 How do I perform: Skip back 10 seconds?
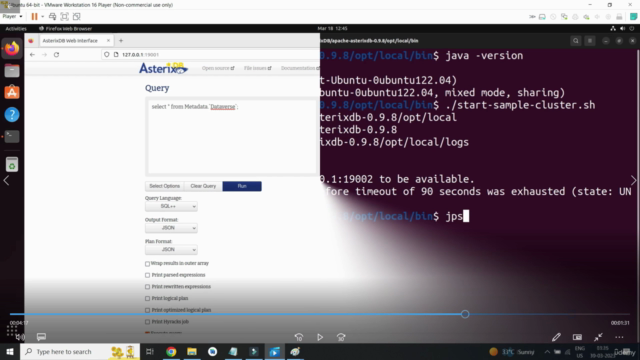click(x=299, y=338)
